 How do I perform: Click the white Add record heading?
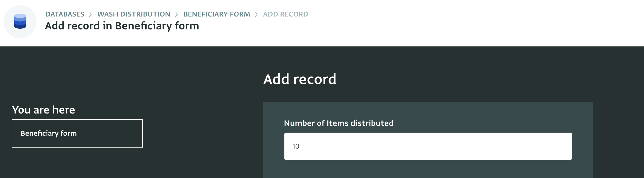300,79
